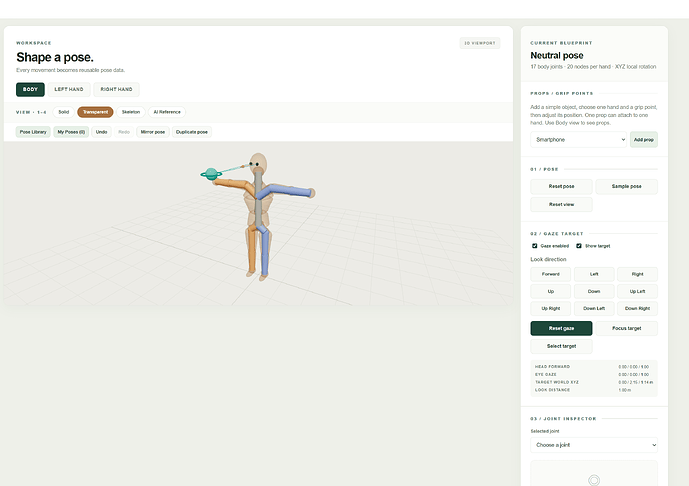689x486 pixels.
Task: Click the Reset pose button
Action: (x=561, y=186)
